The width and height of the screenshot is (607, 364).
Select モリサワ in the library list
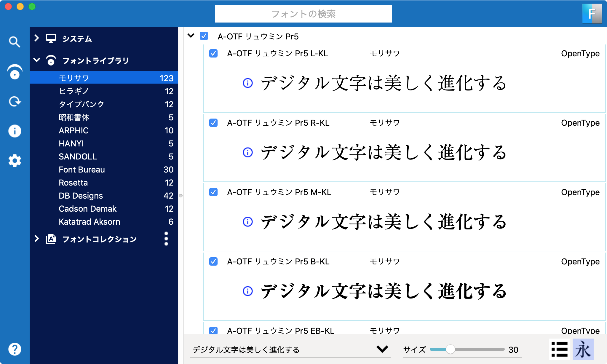pyautogui.click(x=104, y=78)
